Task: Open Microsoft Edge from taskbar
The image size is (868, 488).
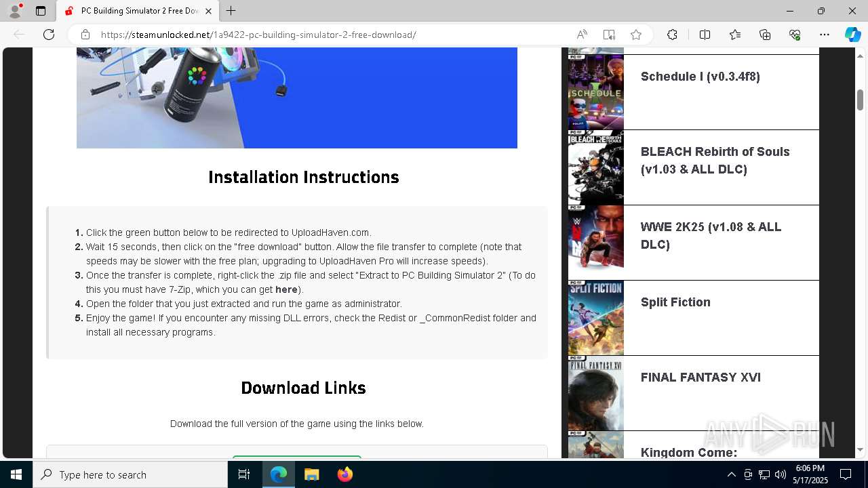Action: 279,474
